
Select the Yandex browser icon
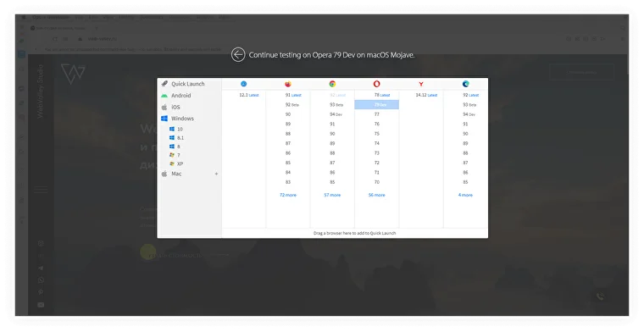[421, 84]
